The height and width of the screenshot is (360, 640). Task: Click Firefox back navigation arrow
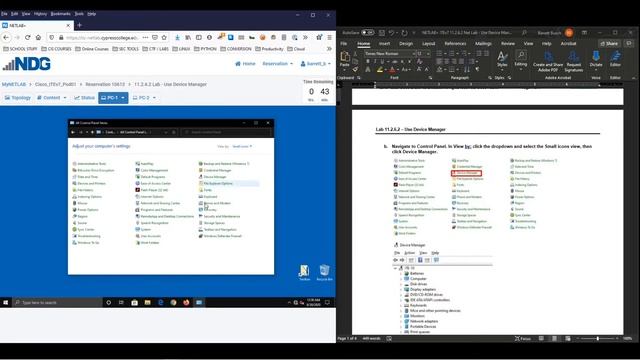point(6,38)
